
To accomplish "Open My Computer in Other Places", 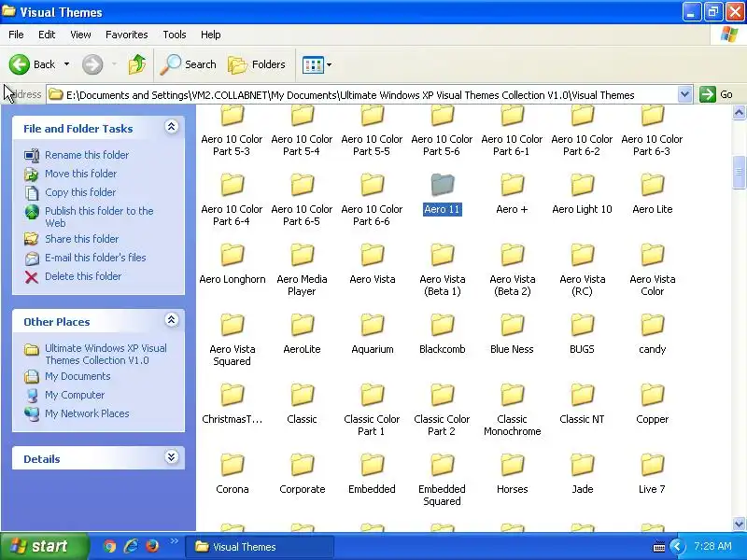I will (x=75, y=395).
